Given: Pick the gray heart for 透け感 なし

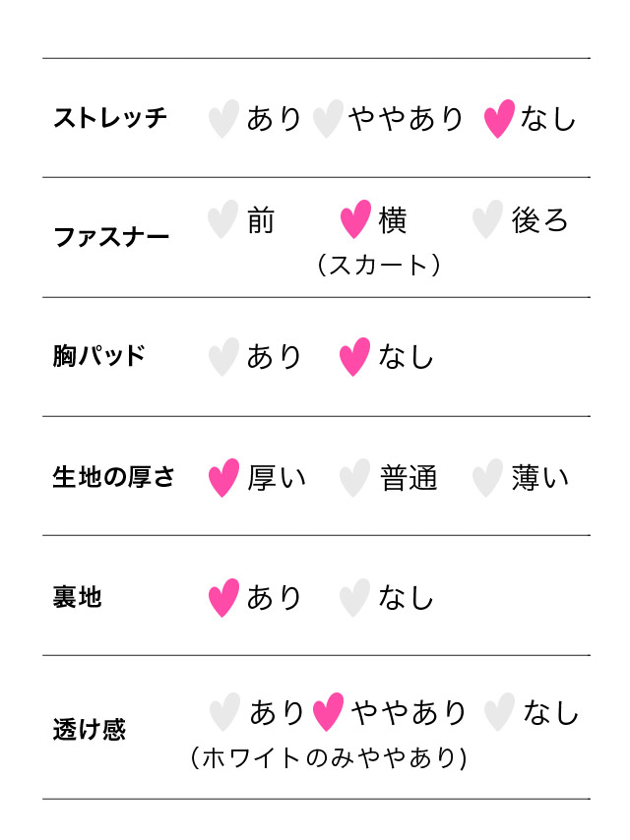Looking at the screenshot, I should 499,712.
